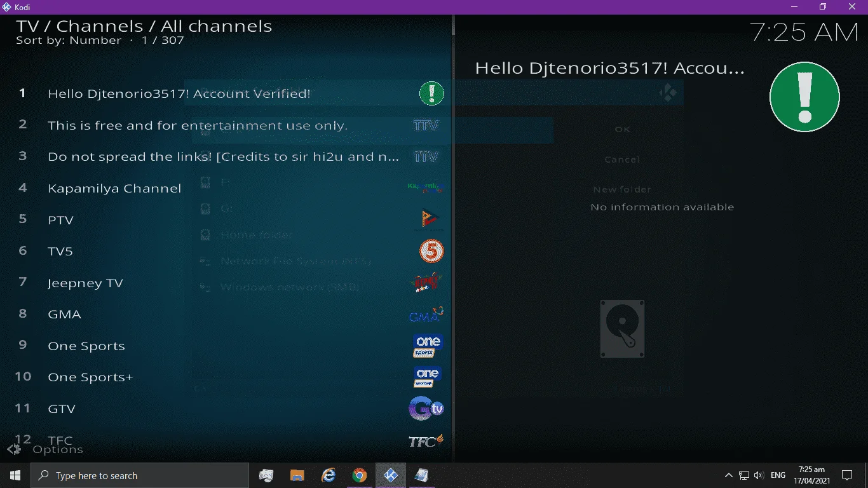Open volume control in system tray
The width and height of the screenshot is (868, 488).
click(759, 475)
